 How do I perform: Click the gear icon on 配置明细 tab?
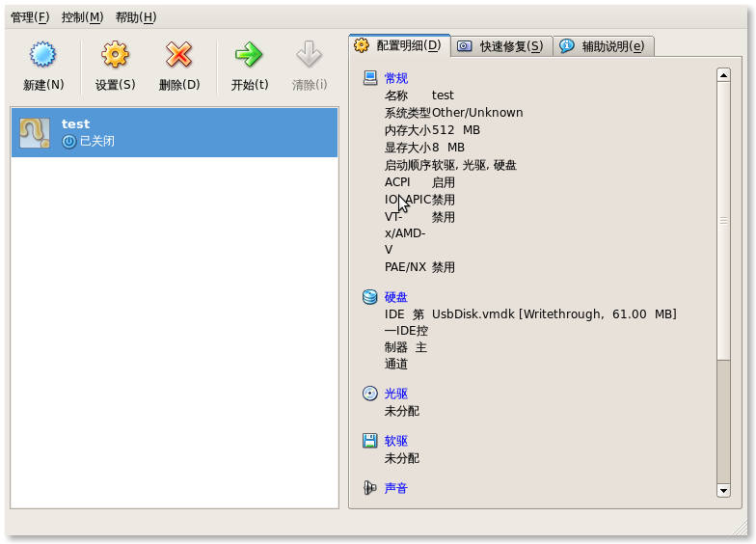(362, 45)
